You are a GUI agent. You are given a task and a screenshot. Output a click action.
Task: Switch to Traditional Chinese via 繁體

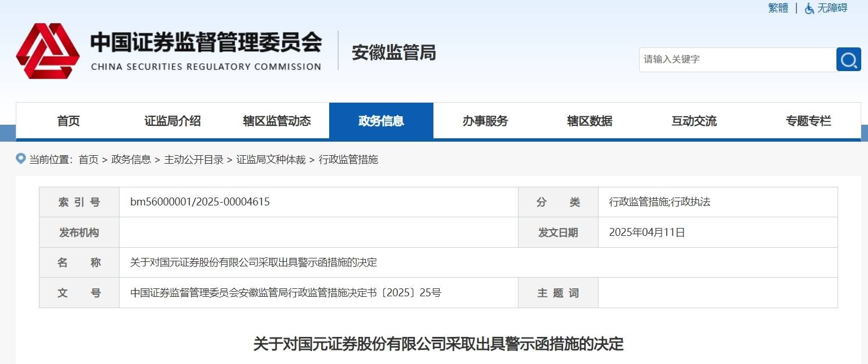[778, 8]
